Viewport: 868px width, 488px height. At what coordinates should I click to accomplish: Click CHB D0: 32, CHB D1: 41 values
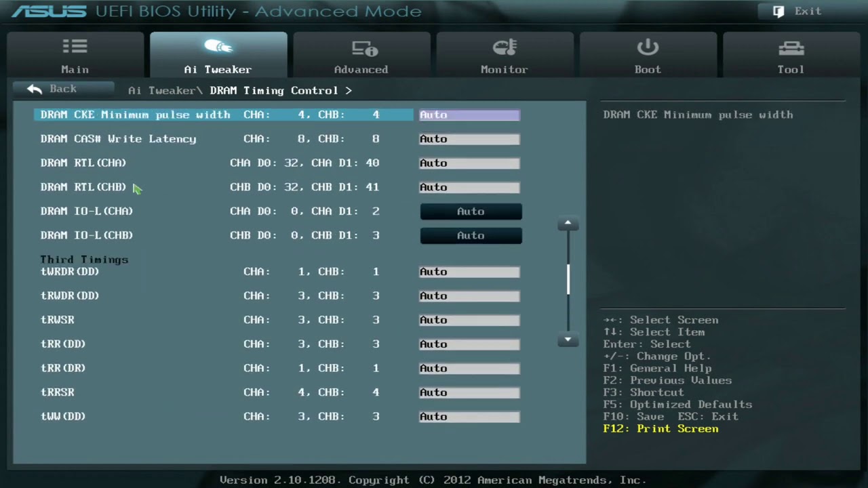pos(304,187)
